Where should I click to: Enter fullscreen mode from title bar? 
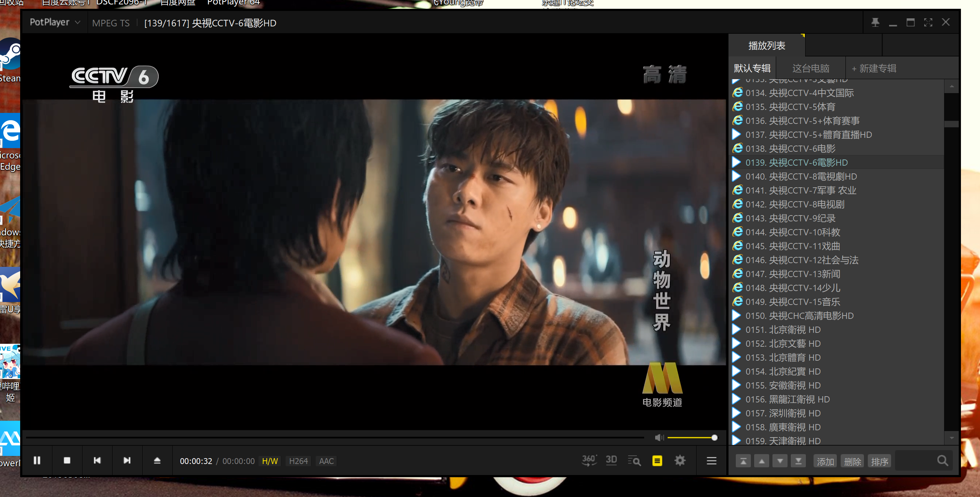(x=928, y=22)
